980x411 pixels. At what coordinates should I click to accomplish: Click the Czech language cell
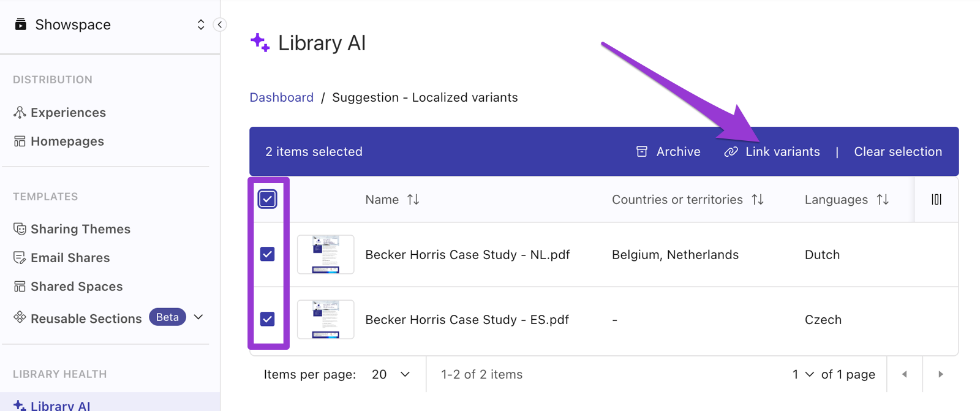tap(823, 320)
